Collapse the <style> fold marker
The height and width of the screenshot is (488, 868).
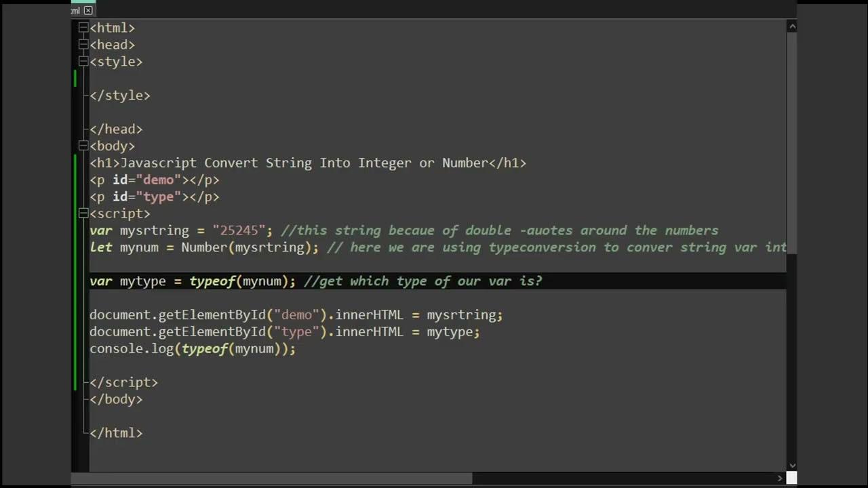pos(83,62)
